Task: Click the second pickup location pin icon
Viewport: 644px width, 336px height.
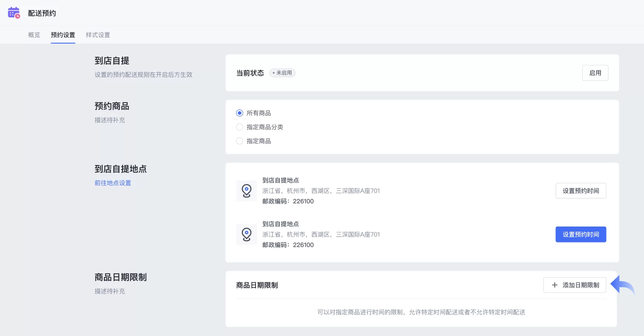Action: click(246, 234)
